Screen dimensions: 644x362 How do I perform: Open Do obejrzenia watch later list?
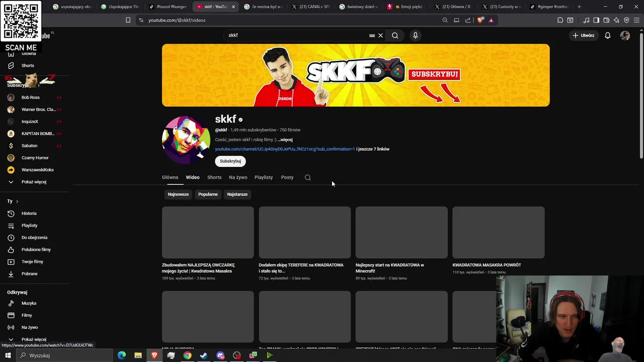(x=34, y=237)
